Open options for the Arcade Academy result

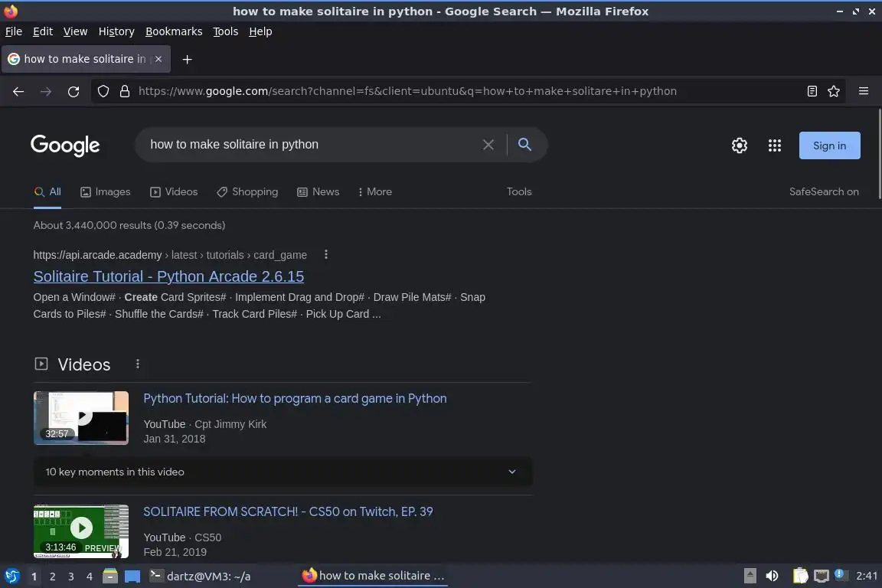pyautogui.click(x=325, y=254)
